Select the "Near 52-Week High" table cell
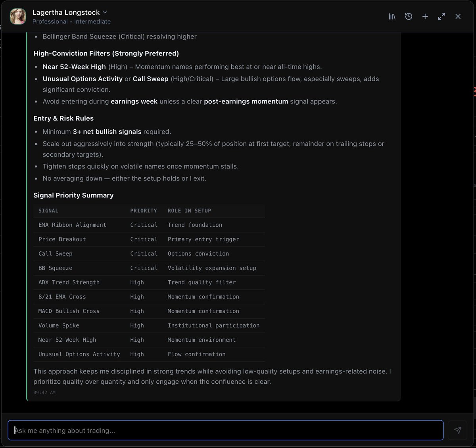 click(67, 340)
